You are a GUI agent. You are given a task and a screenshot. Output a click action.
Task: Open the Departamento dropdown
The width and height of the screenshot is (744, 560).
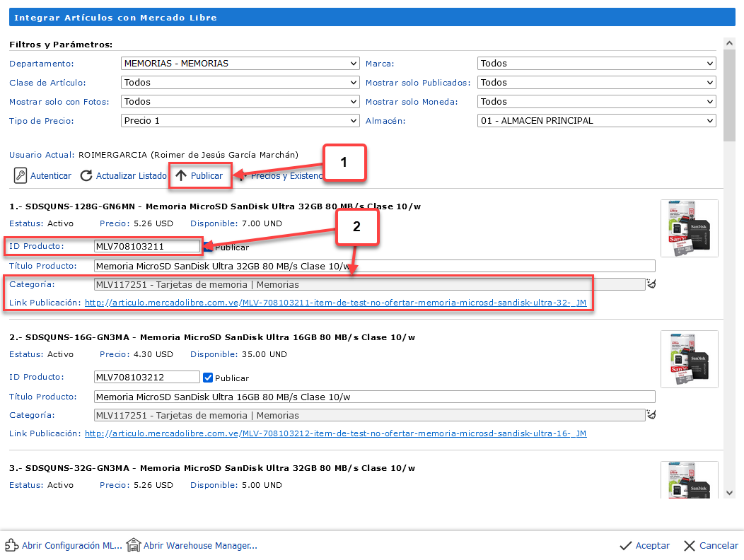click(240, 64)
